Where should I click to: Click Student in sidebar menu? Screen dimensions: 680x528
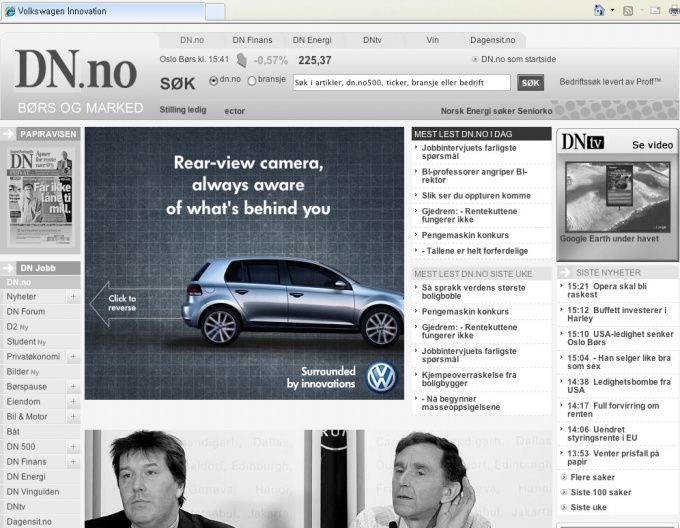[21, 342]
